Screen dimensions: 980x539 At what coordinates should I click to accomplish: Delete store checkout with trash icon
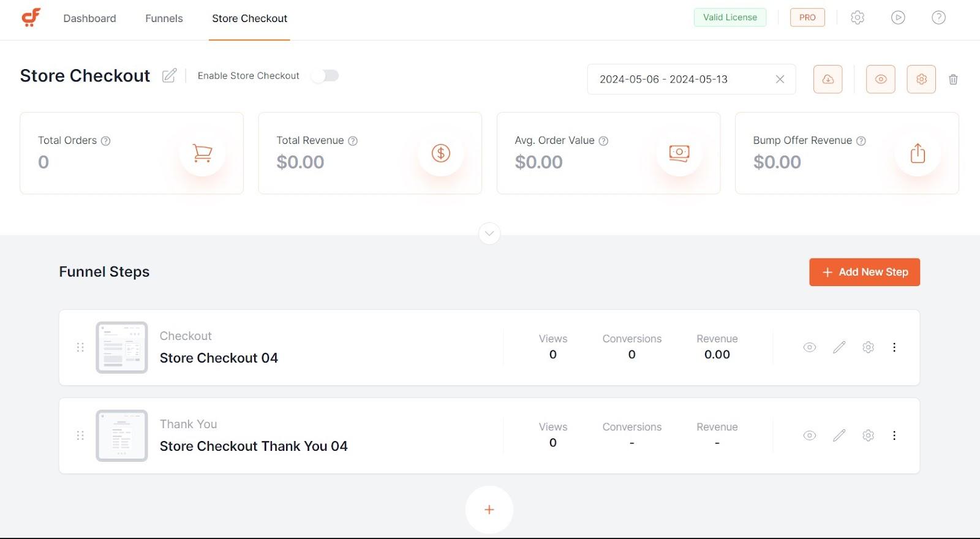click(953, 79)
